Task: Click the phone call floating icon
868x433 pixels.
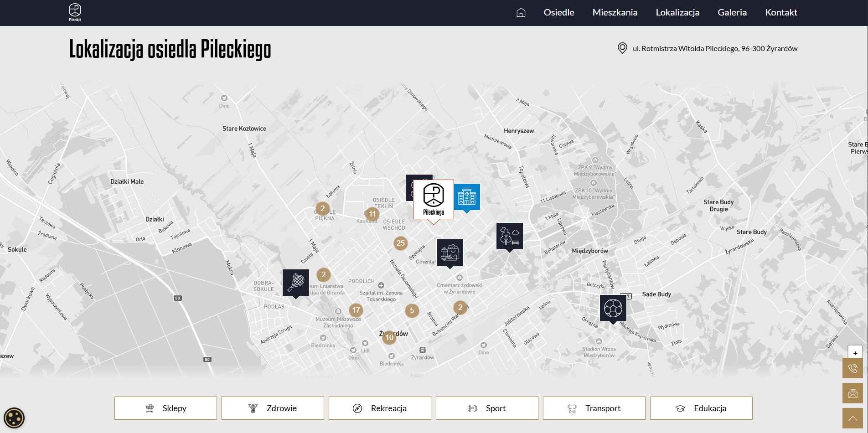Action: pos(852,368)
